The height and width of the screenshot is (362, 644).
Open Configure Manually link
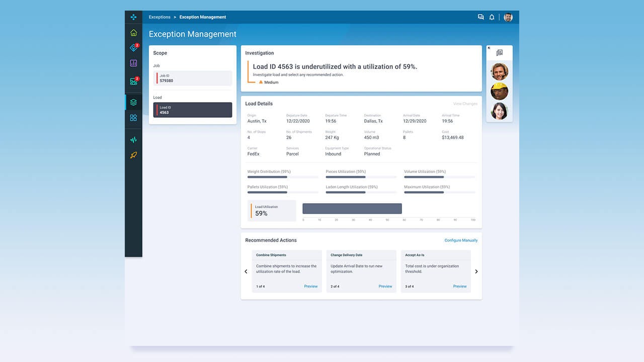pyautogui.click(x=461, y=240)
